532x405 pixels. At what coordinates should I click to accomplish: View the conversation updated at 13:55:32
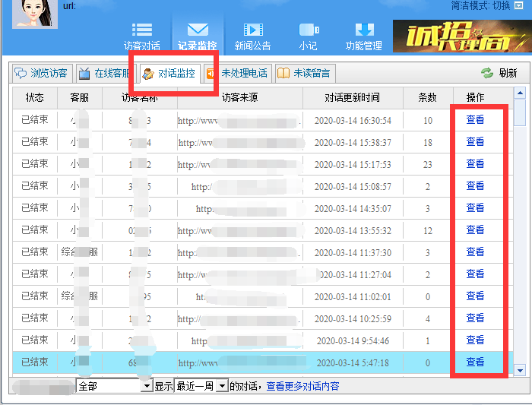point(475,230)
